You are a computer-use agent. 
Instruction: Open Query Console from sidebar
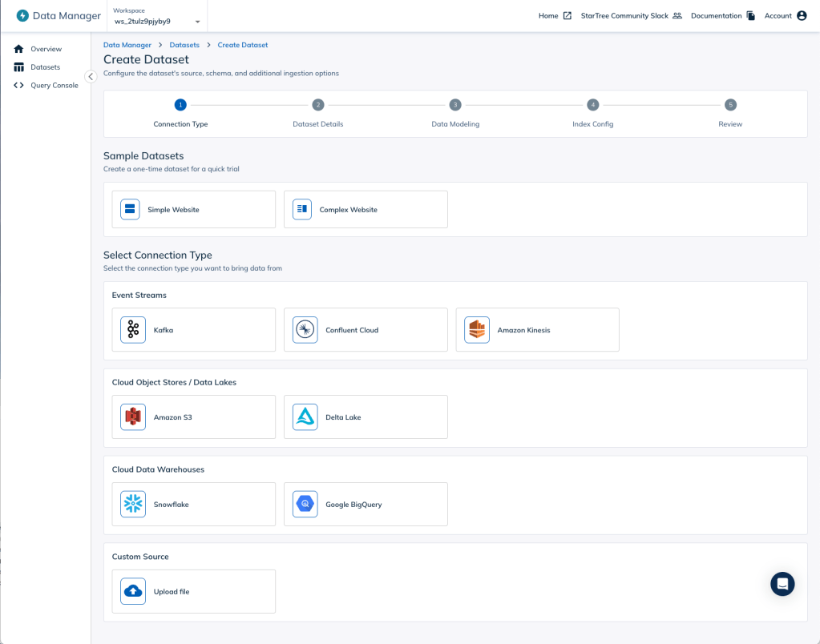tap(54, 85)
